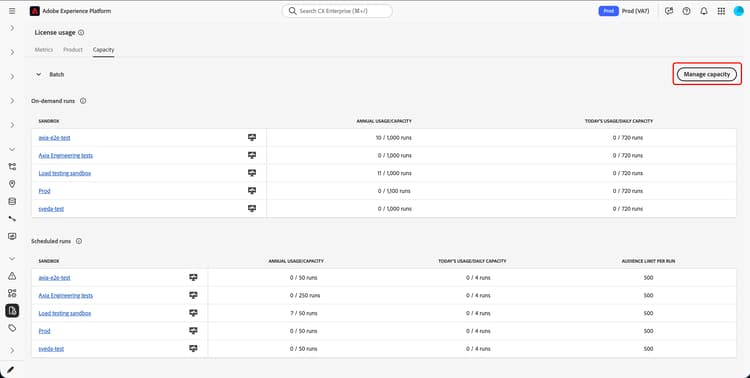Click the '0 / 250 runs' cell
The width and height of the screenshot is (750, 378).
(305, 295)
